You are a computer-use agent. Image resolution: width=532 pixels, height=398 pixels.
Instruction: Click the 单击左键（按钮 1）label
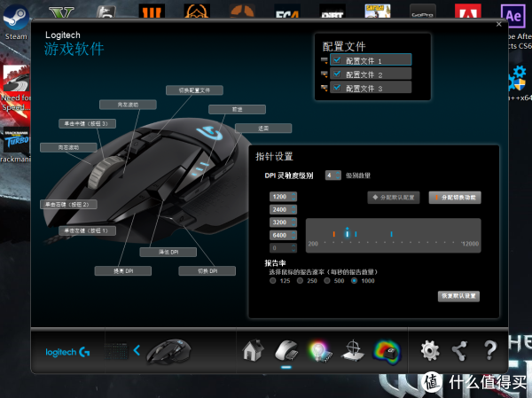[87, 230]
